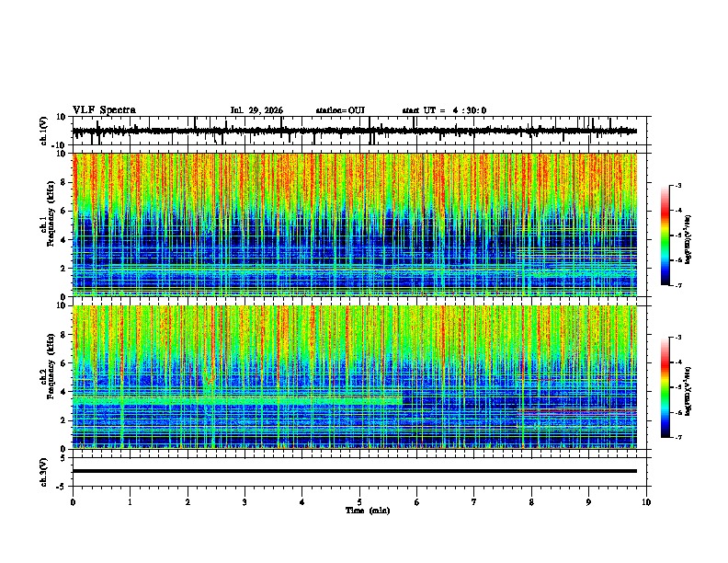Image resolution: width=728 pixels, height=563 pixels.
Task: Click the "ch.3(V)" axis label
Action: [44, 472]
